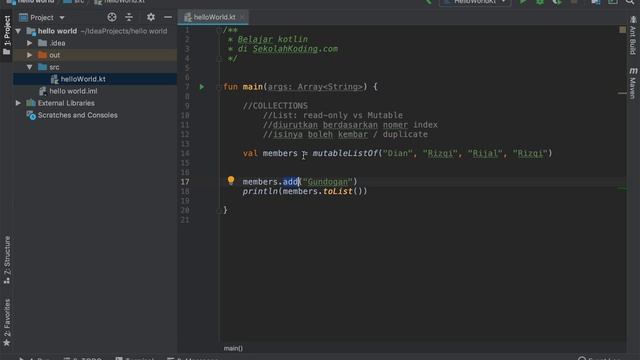
Task: Fold the main function at line 7
Action: (x=219, y=87)
